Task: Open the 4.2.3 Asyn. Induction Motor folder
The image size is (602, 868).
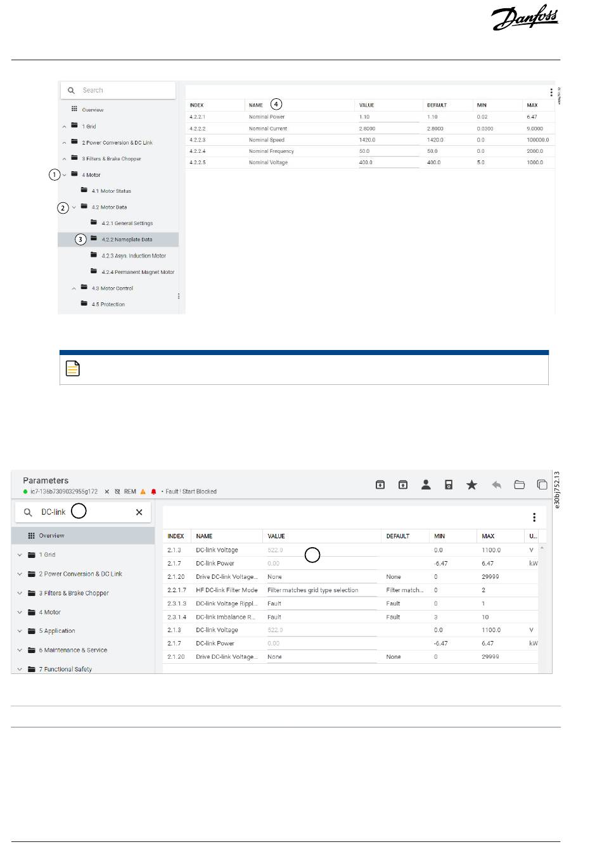Action: tap(128, 256)
